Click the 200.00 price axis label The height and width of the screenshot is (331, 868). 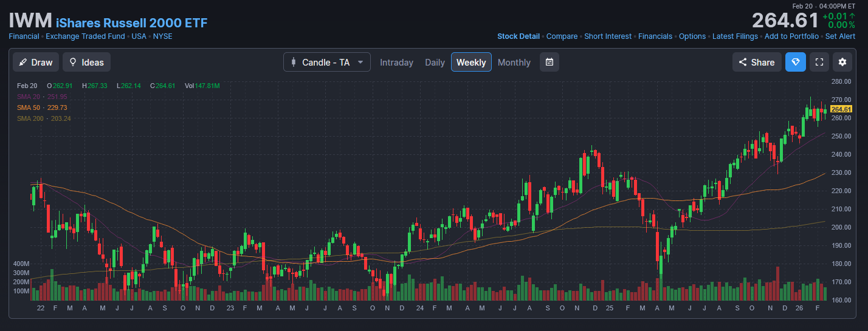tap(841, 227)
